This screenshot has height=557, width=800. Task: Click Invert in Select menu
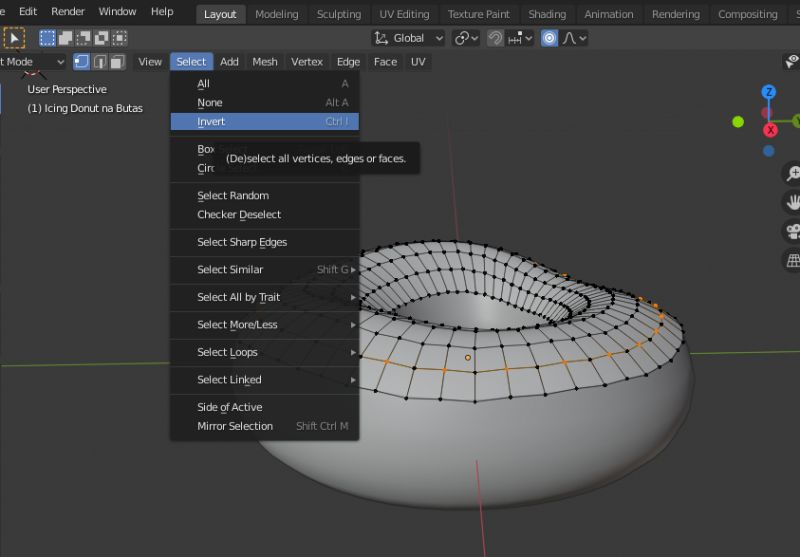pyautogui.click(x=265, y=121)
